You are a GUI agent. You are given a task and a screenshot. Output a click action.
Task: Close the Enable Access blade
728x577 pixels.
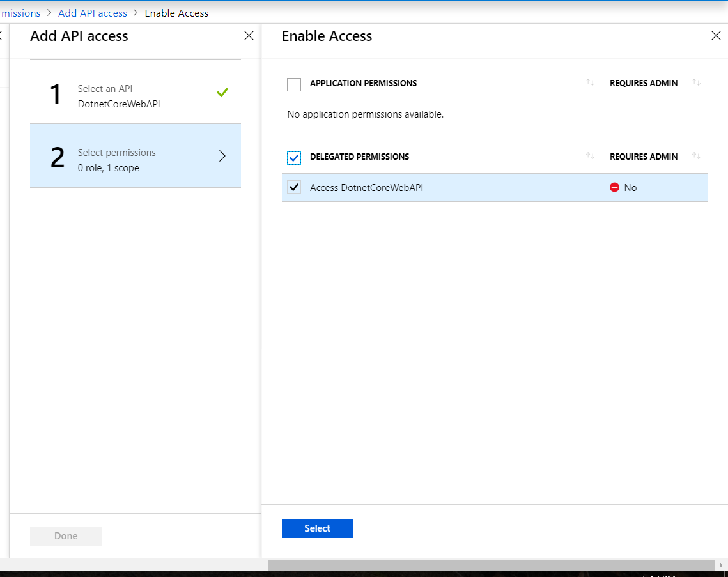pos(716,36)
